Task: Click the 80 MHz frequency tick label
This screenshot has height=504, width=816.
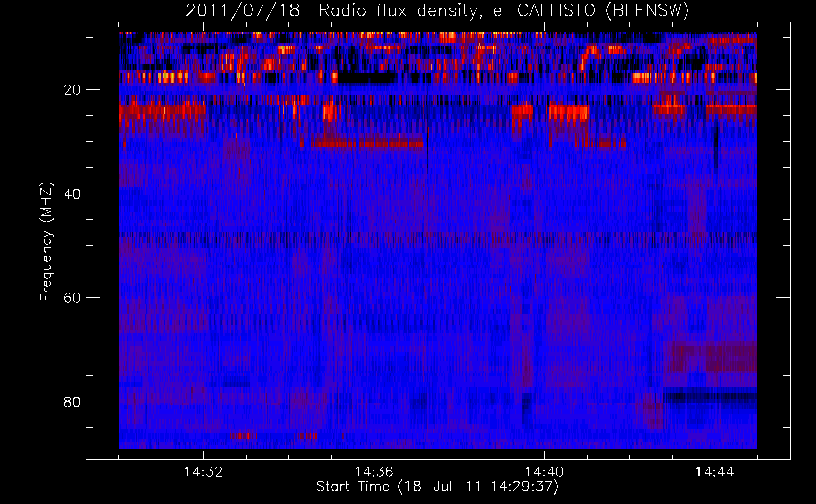Action: click(x=72, y=402)
